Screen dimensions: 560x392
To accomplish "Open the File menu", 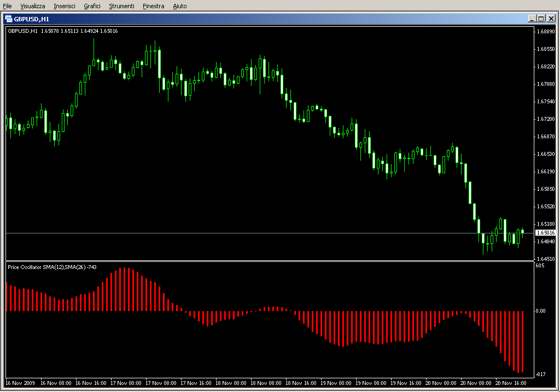I will [x=7, y=6].
